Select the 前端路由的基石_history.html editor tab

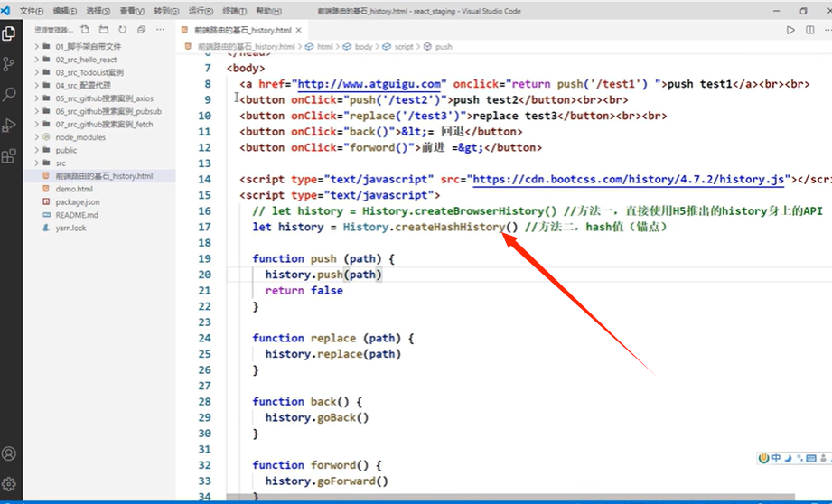click(x=242, y=30)
